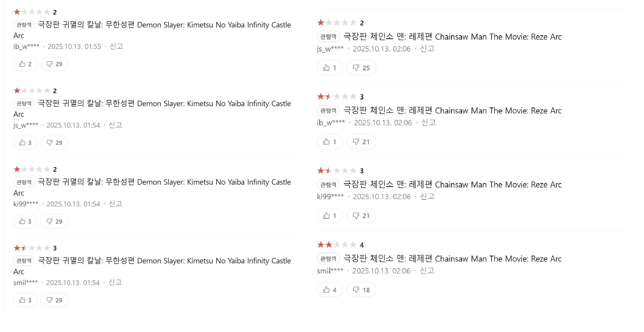
Task: Report ib_w**** Demon Slayer review via 신고
Action: click(x=116, y=46)
